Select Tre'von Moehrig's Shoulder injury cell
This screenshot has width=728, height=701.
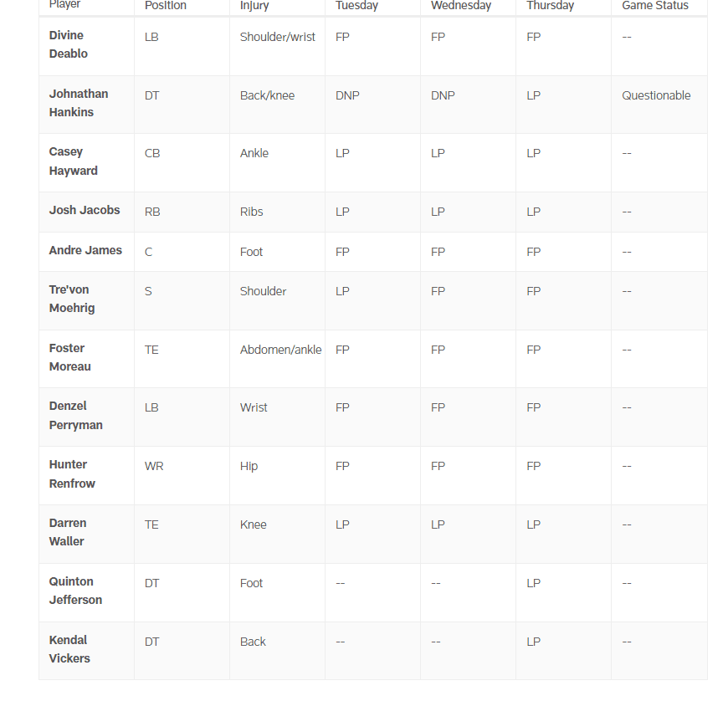pyautogui.click(x=278, y=300)
